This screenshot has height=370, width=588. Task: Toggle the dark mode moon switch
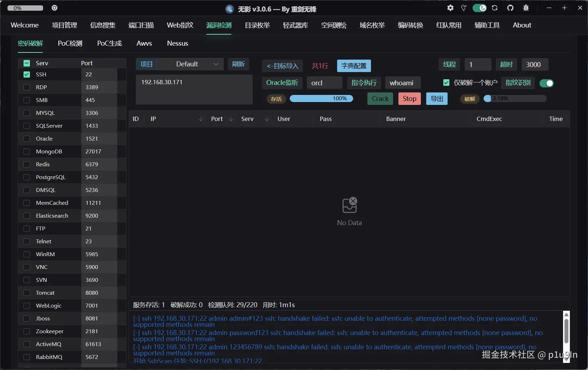[479, 8]
